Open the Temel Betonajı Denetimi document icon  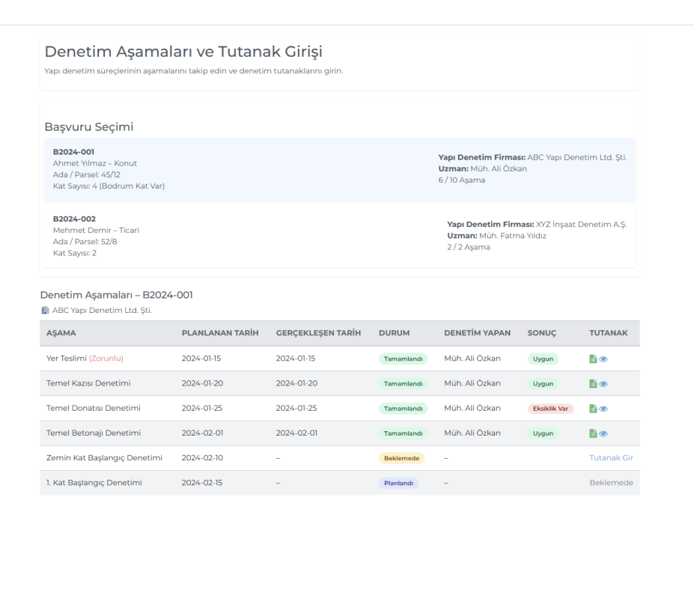(593, 433)
